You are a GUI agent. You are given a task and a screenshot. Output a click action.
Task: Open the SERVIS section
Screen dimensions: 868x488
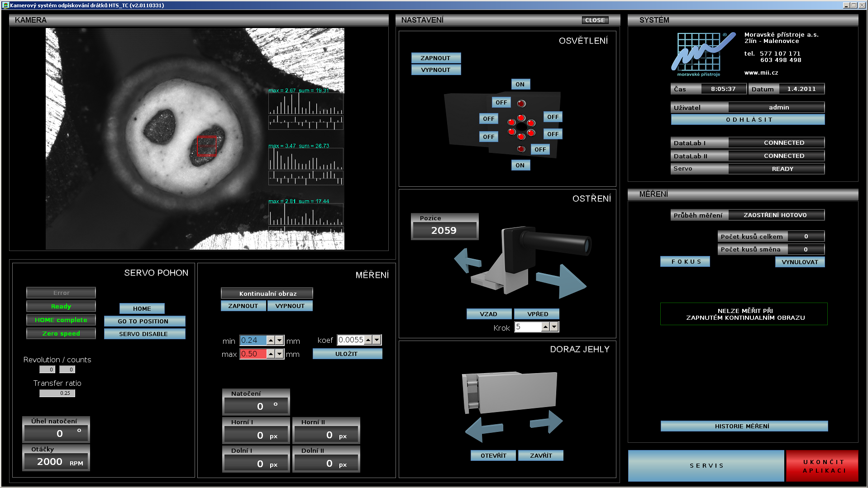pos(706,465)
